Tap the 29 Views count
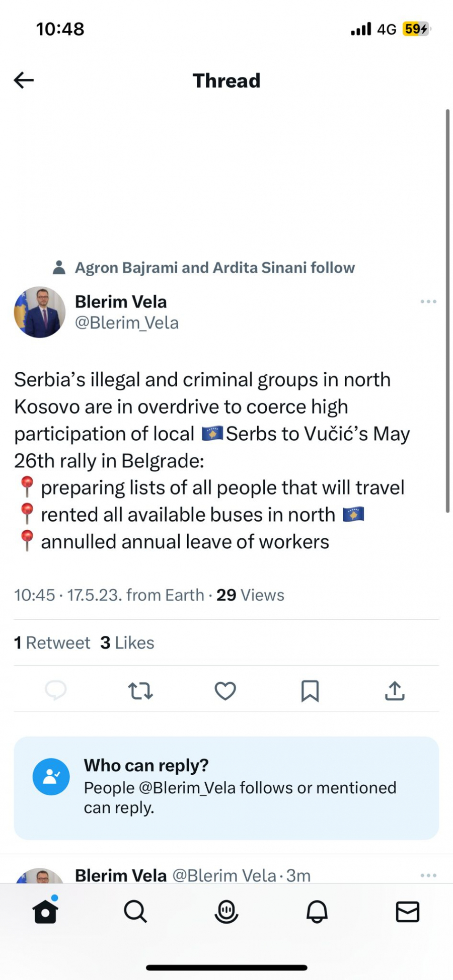Image resolution: width=453 pixels, height=980 pixels. pyautogui.click(x=250, y=595)
